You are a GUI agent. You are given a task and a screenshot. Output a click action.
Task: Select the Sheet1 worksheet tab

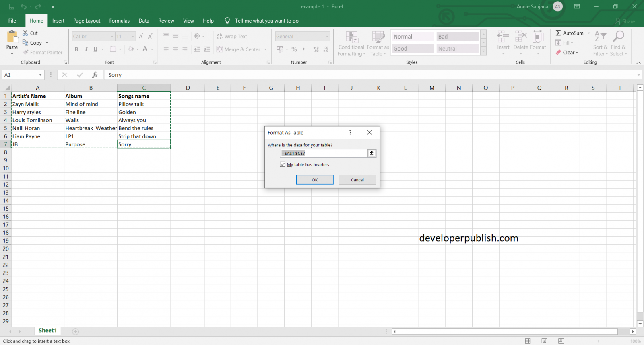pyautogui.click(x=47, y=331)
